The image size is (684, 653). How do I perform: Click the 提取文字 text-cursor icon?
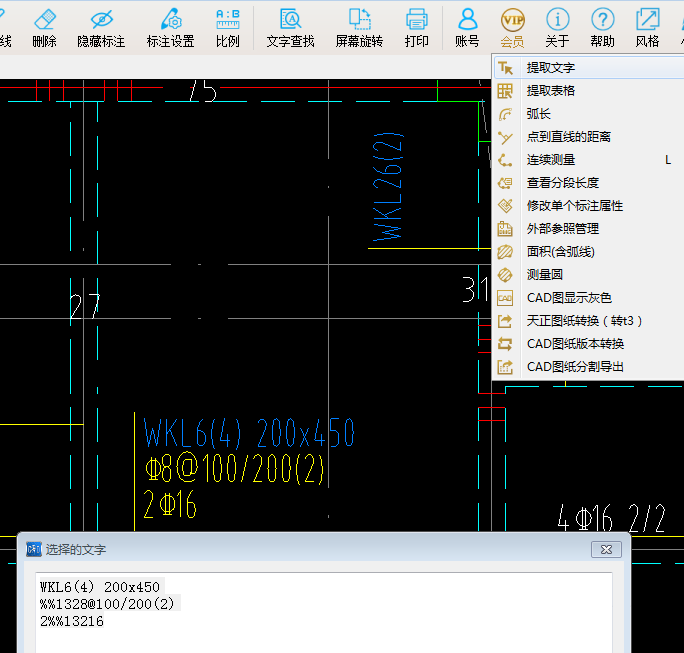[505, 68]
